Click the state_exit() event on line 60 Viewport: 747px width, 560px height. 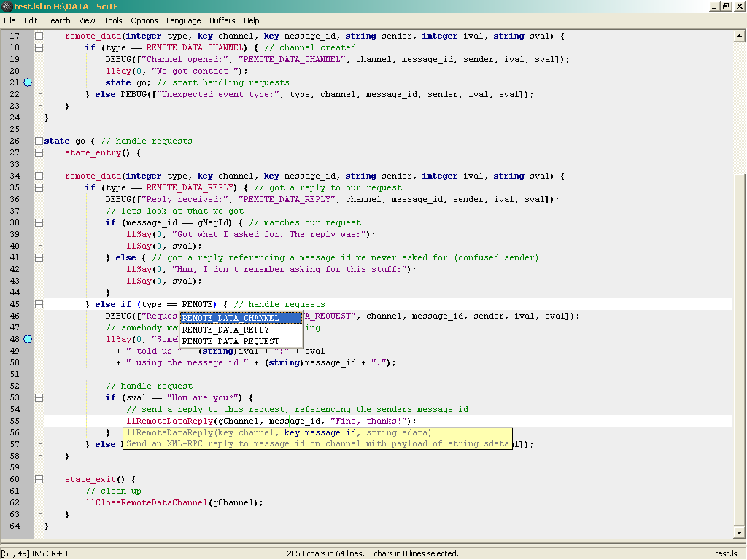tap(96, 480)
